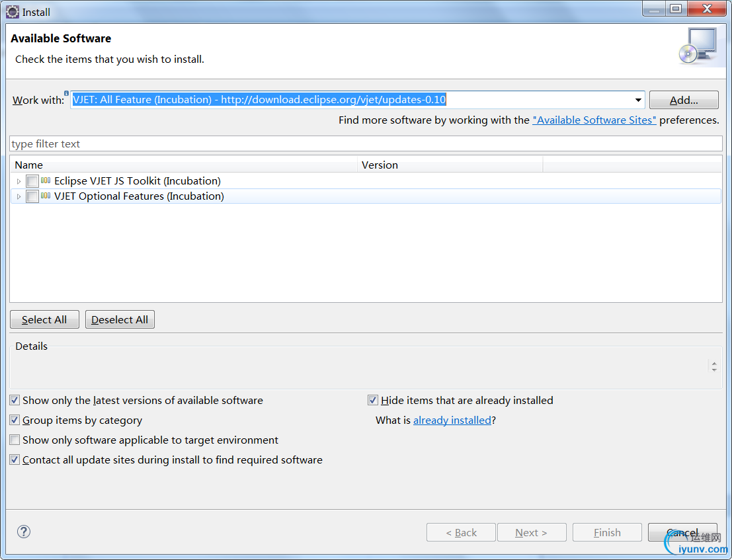Toggle Group items by category checkbox

pyautogui.click(x=15, y=420)
